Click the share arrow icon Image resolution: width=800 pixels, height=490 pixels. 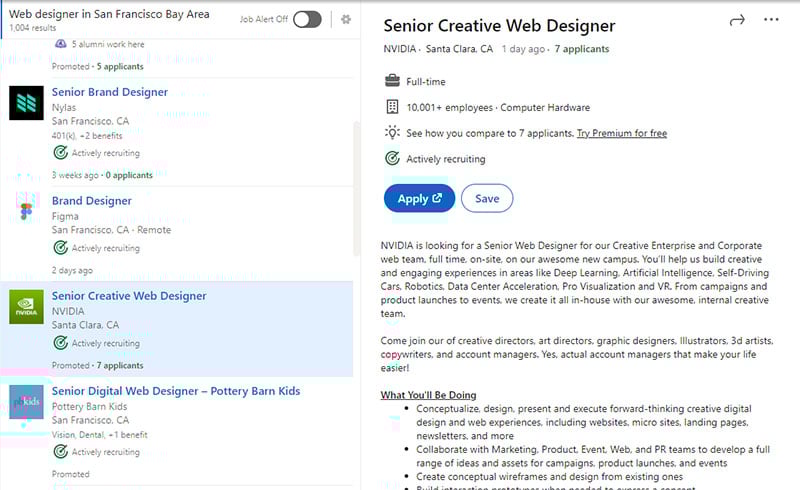tap(737, 20)
